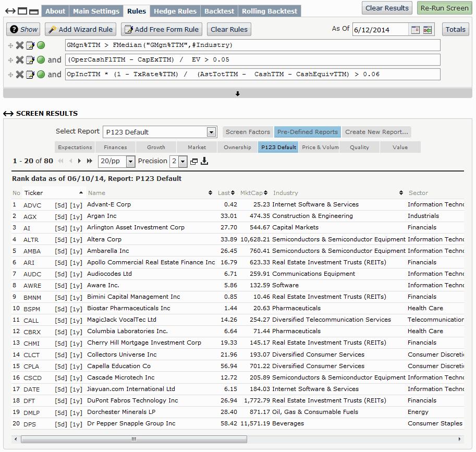Download the screen results
The height and width of the screenshot is (452, 476).
coord(204,161)
